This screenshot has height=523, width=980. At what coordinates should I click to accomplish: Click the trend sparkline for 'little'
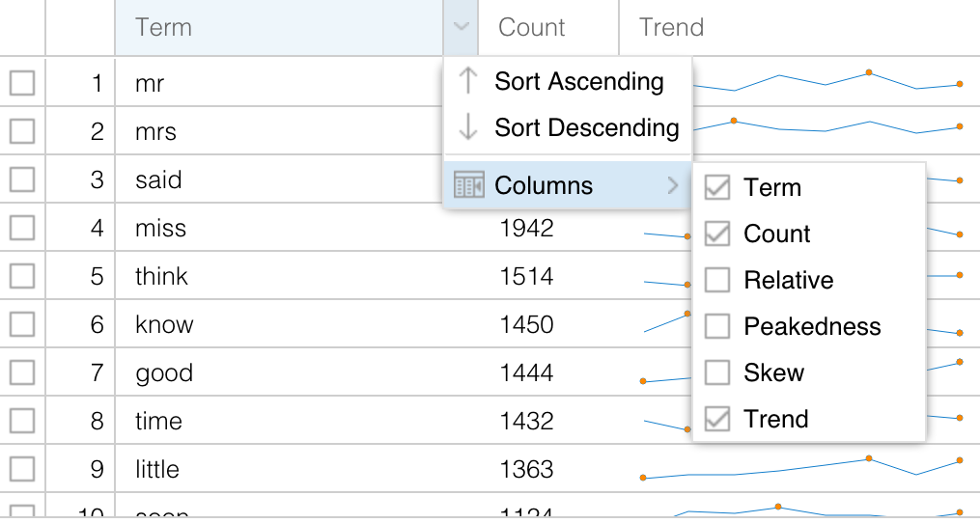tap(800, 469)
